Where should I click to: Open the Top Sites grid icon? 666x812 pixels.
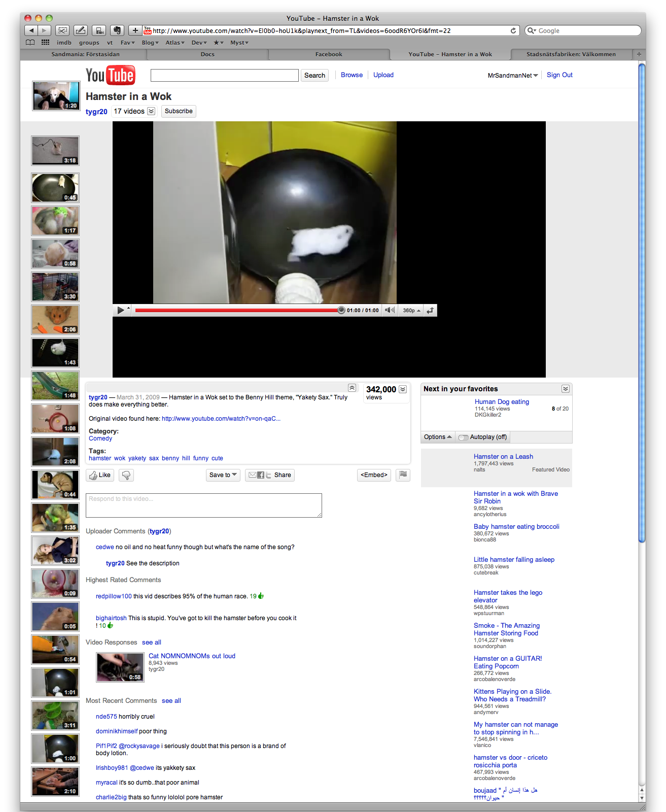(x=45, y=43)
